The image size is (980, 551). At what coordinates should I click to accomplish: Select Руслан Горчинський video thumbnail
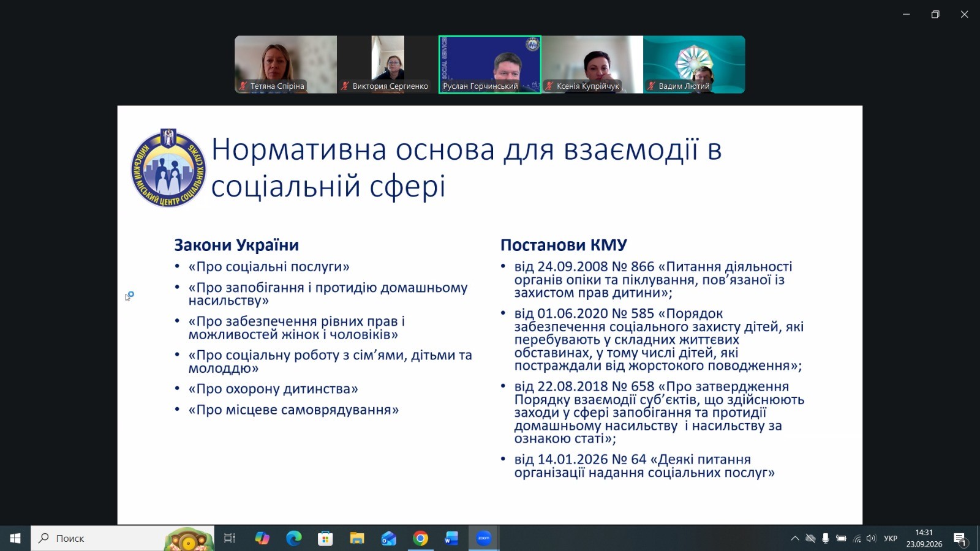[490, 64]
